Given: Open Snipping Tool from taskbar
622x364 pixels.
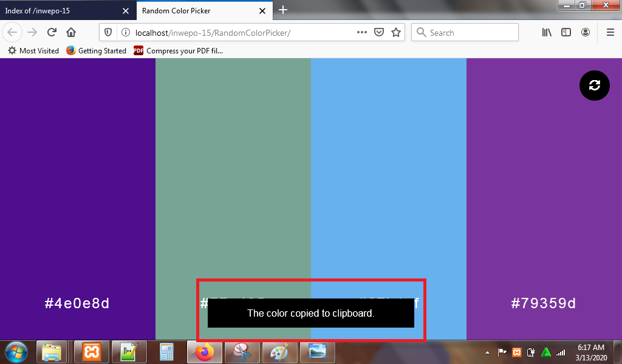Looking at the screenshot, I should pos(242,352).
